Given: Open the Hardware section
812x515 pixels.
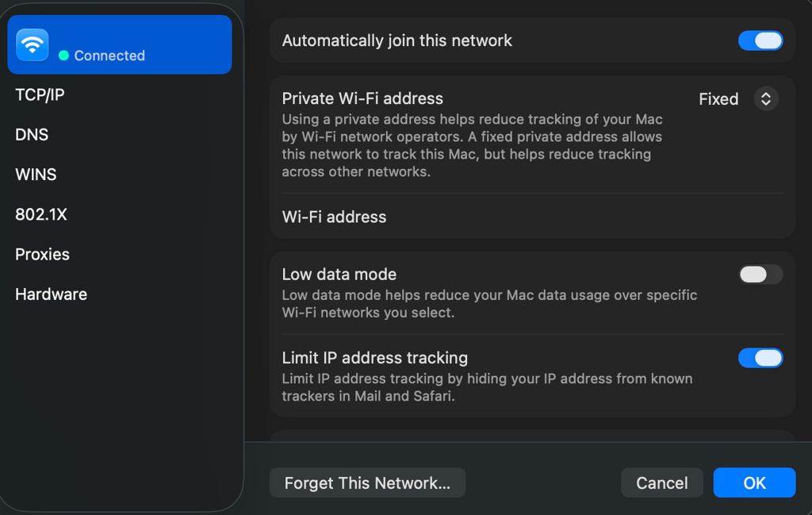Looking at the screenshot, I should point(52,294).
